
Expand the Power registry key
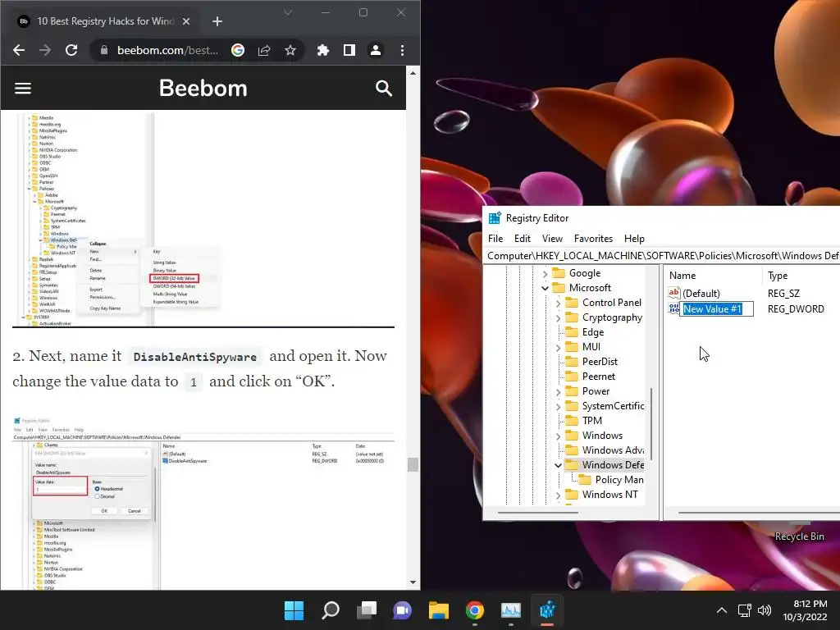click(558, 392)
